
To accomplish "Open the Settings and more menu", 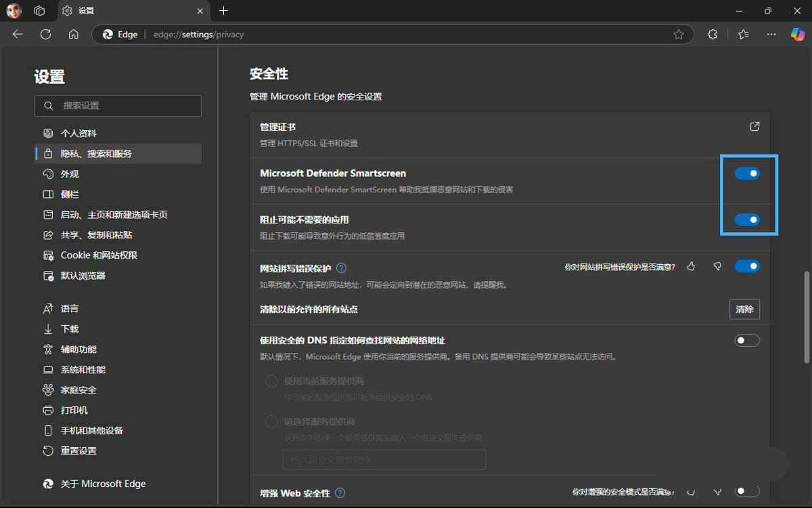I will [x=771, y=35].
